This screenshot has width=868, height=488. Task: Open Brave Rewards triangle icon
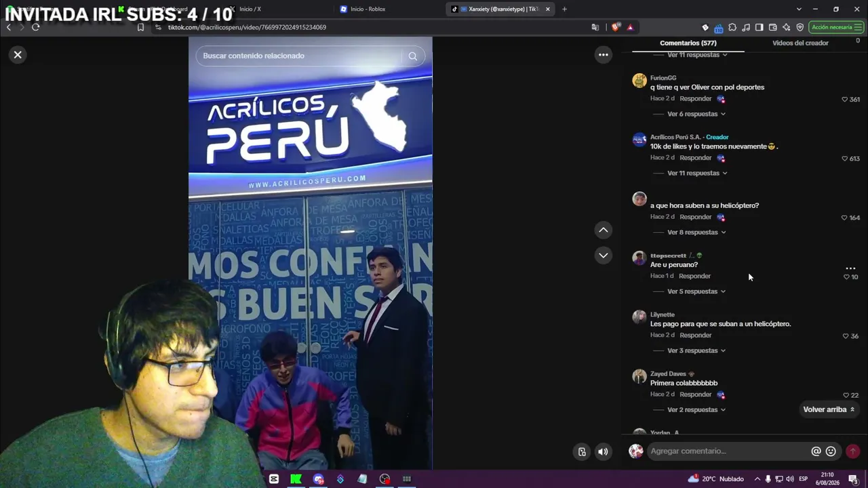tap(630, 27)
